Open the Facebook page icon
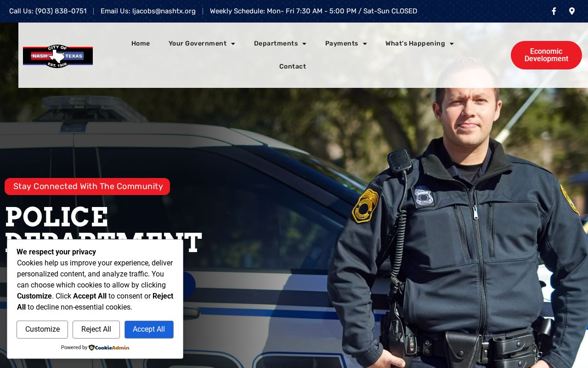588x368 pixels. 554,11
